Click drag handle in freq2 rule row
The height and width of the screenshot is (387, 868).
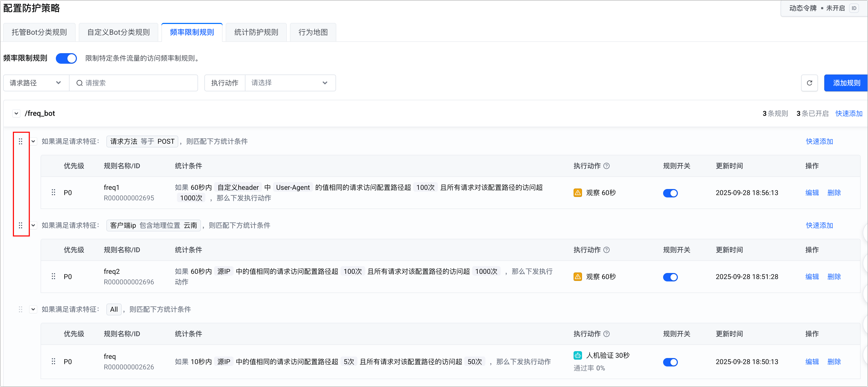(53, 276)
